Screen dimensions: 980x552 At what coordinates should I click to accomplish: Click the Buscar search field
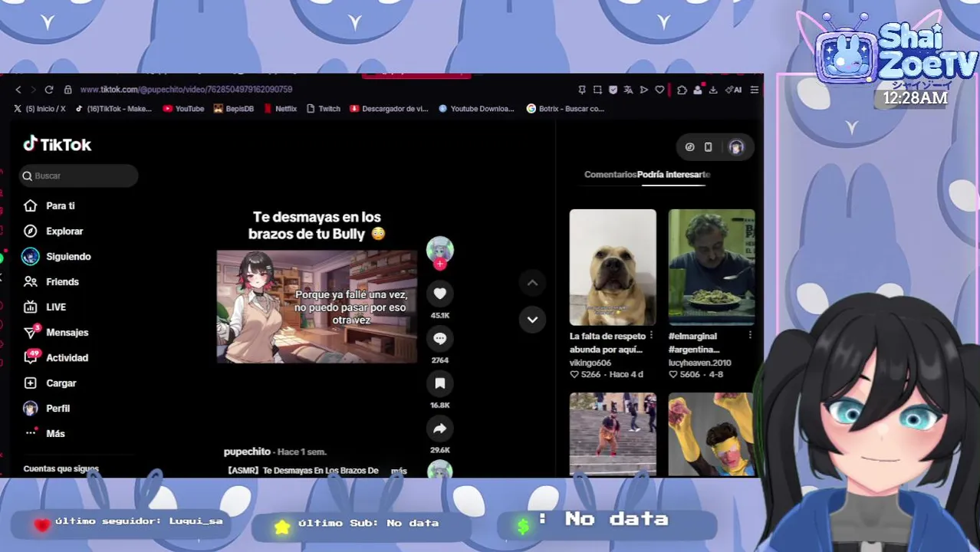(79, 176)
